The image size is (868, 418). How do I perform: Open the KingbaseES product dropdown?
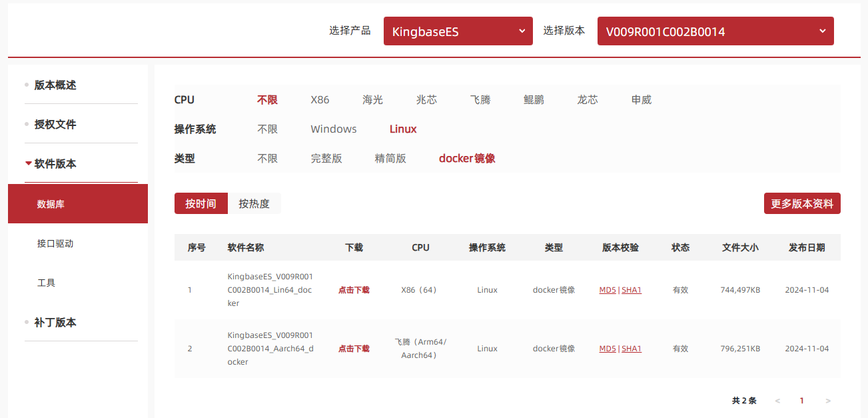click(x=458, y=31)
